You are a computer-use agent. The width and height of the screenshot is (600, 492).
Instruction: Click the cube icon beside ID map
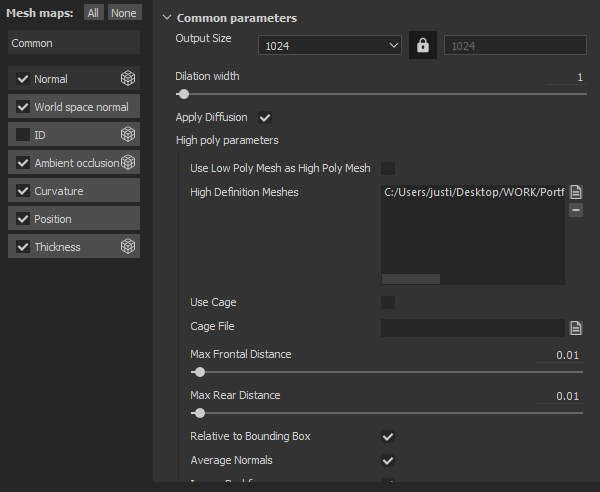click(128, 135)
